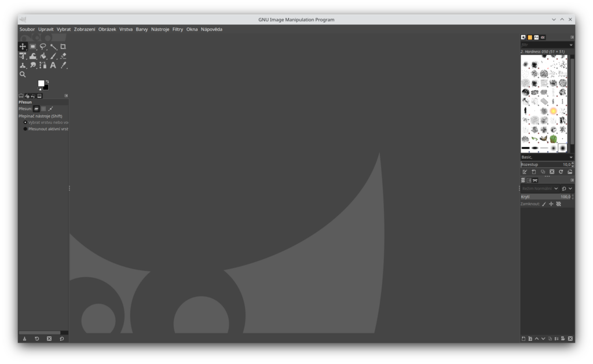Restore tool preset button
The height and width of the screenshot is (364, 593).
(37, 339)
